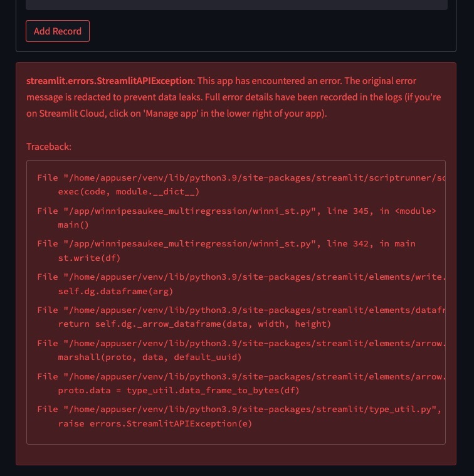Image resolution: width=474 pixels, height=476 pixels.
Task: Click the Traceback label
Action: (49, 147)
